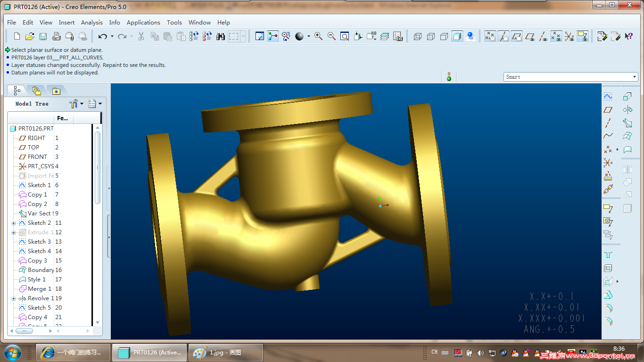The width and height of the screenshot is (644, 362).
Task: Save the model using the floppy disk icon
Action: [x=43, y=36]
